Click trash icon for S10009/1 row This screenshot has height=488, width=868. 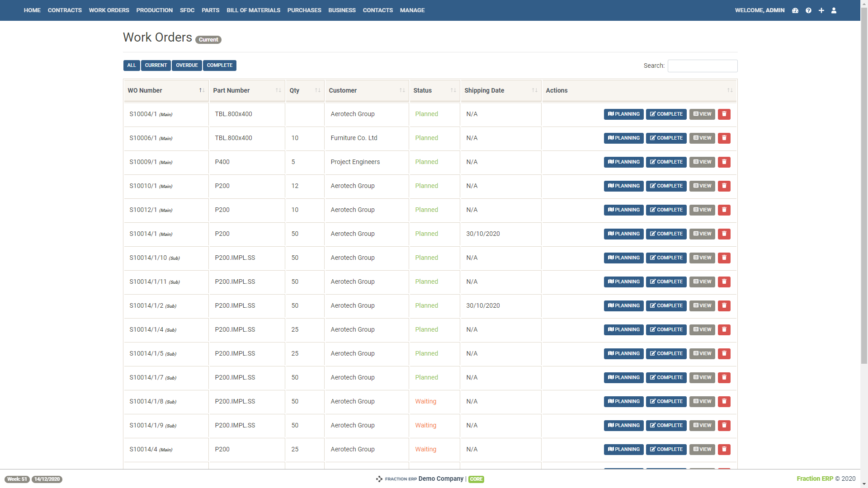[724, 162]
